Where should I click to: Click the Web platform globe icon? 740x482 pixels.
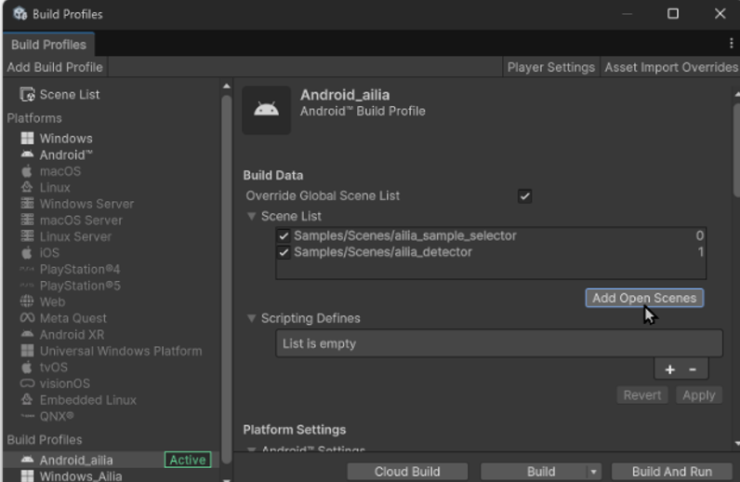[28, 302]
